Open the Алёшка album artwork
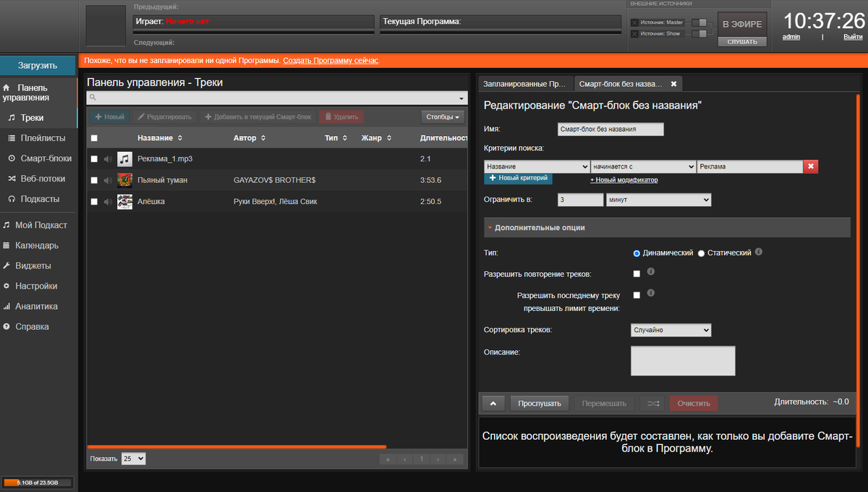This screenshot has width=868, height=492. tap(124, 202)
